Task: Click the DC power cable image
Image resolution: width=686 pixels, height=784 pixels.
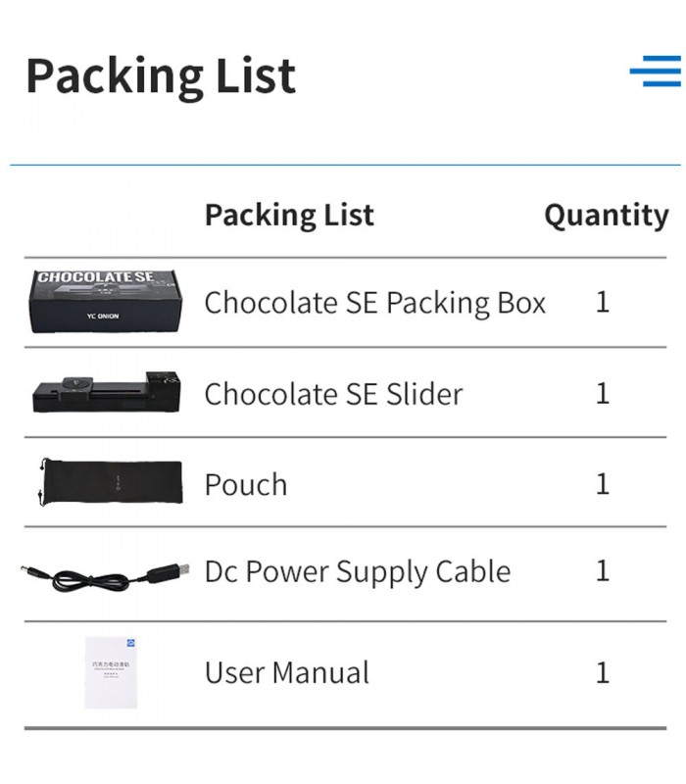Action: click(106, 572)
